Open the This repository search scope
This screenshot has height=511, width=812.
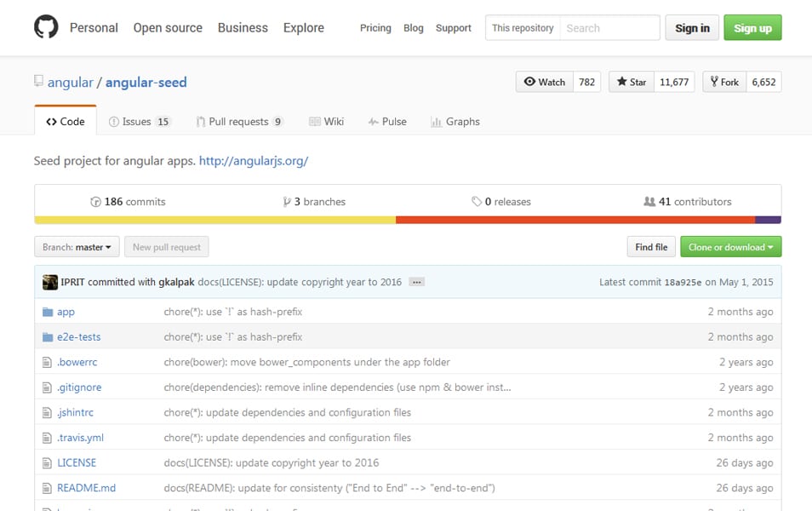pos(523,28)
